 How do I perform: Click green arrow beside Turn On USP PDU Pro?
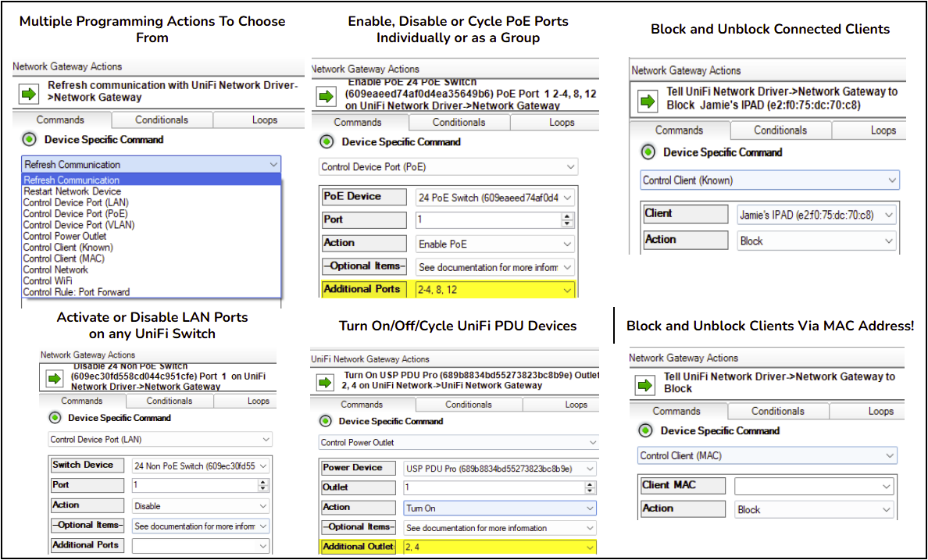coord(325,383)
